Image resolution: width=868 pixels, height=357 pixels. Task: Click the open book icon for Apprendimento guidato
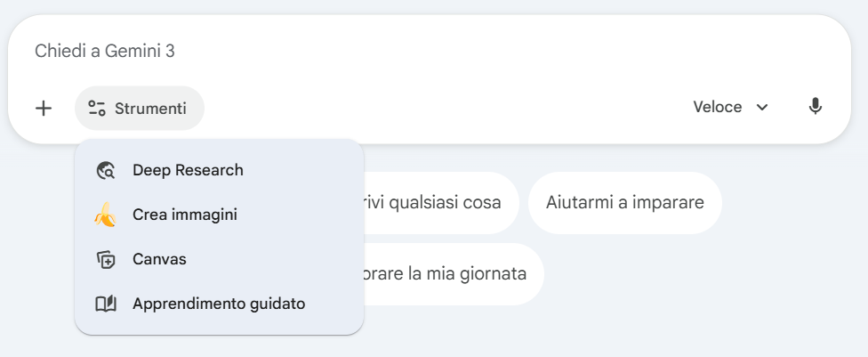point(106,304)
